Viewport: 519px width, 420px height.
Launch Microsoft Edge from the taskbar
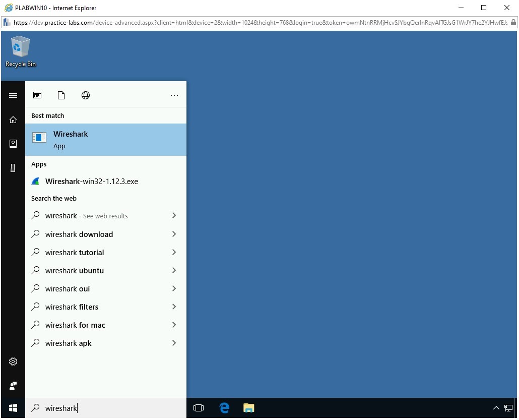point(225,408)
